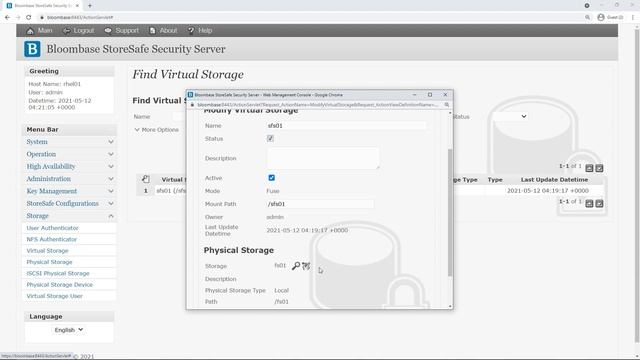
Task: Click the zoom icon in popup address bar
Action: pyautogui.click(x=447, y=105)
